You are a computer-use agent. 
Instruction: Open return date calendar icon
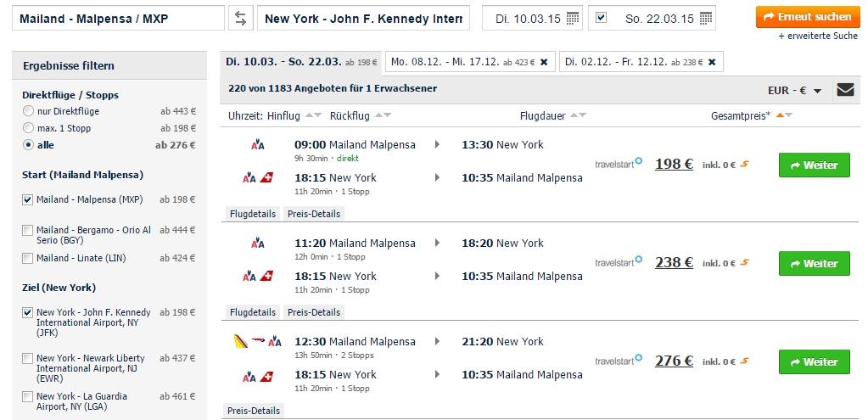[x=706, y=19]
